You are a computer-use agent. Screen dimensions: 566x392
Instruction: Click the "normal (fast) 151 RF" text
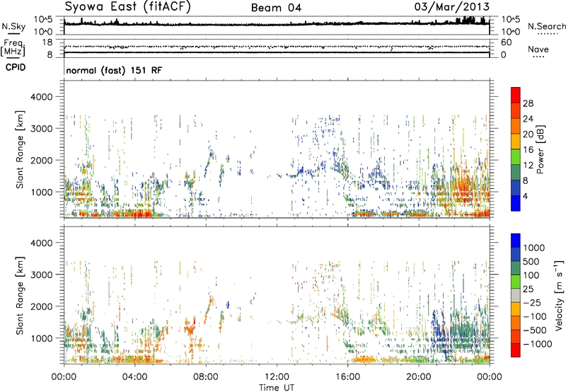(114, 70)
